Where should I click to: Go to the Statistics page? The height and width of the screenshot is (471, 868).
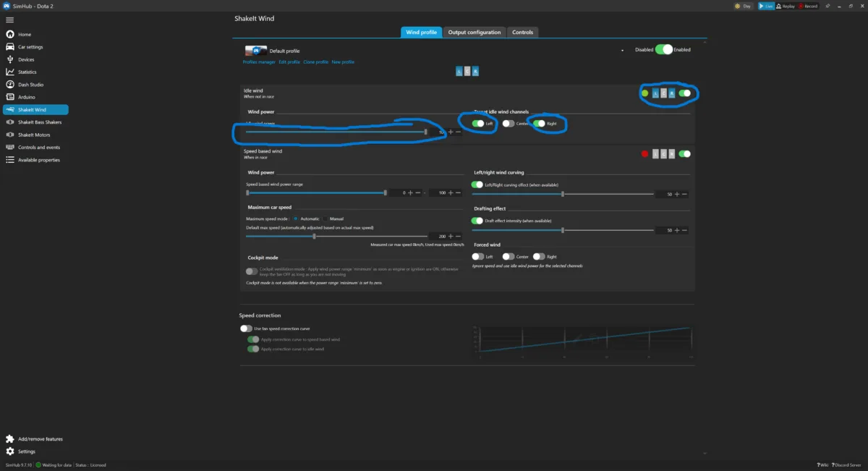27,72
